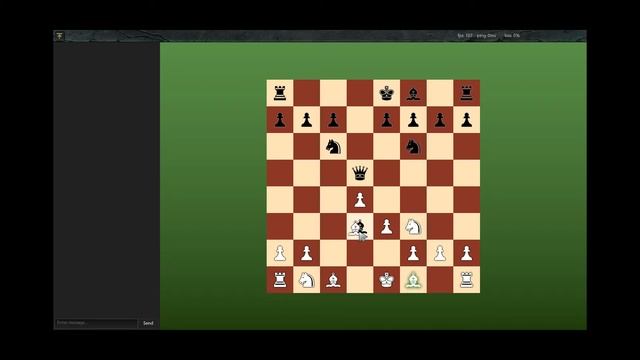
Task: Select the white rook on h1
Action: pyautogui.click(x=467, y=280)
